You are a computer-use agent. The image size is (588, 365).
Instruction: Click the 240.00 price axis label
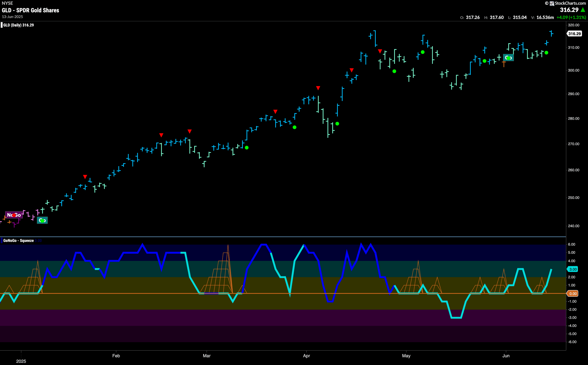point(574,226)
